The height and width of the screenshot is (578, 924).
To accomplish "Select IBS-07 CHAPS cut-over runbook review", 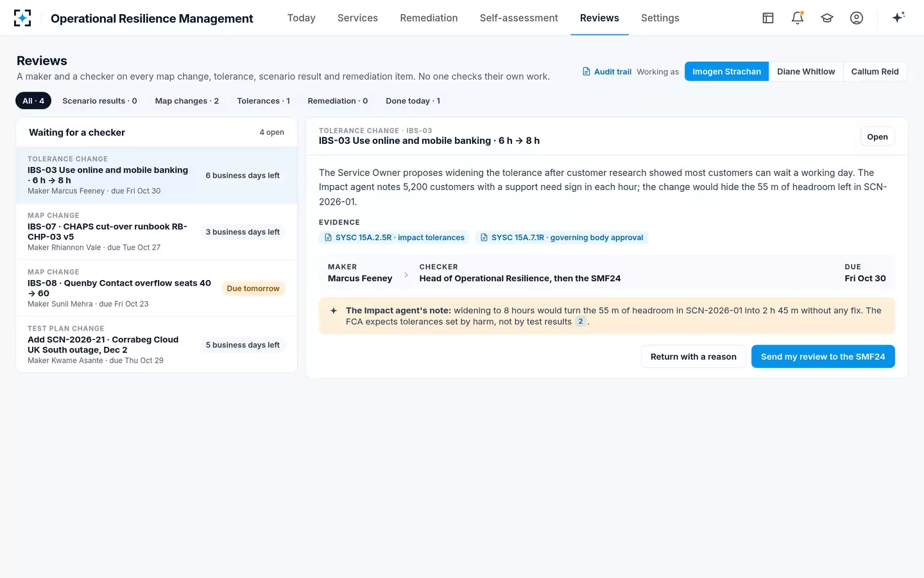I will click(x=157, y=232).
